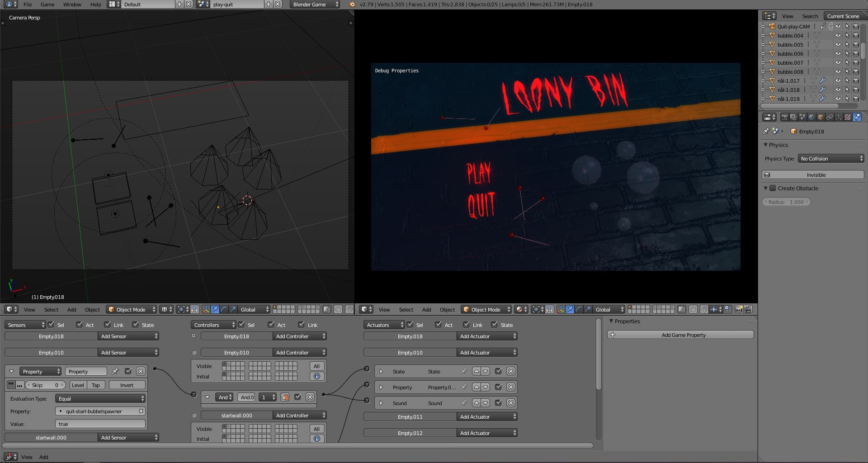Open Add Actuator dropdown for Empty.011
The image size is (868, 463).
(487, 416)
